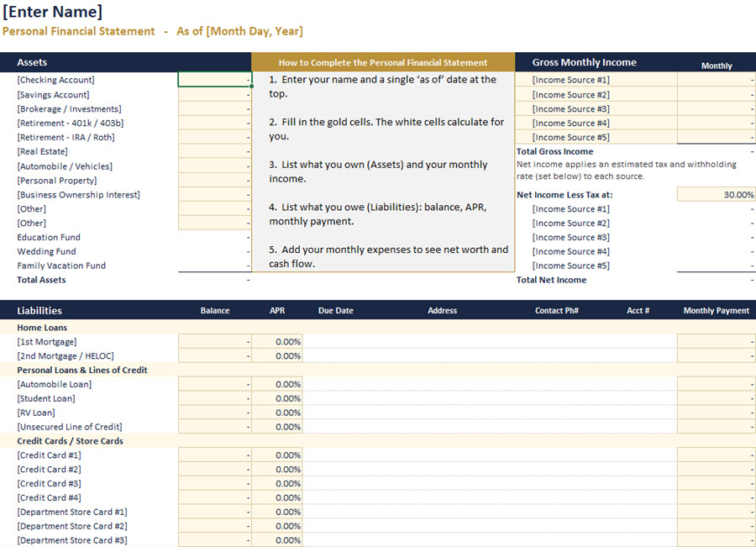Click the Credit Card #2 APR cell
Viewport: 756px width, 547px height.
tap(277, 470)
